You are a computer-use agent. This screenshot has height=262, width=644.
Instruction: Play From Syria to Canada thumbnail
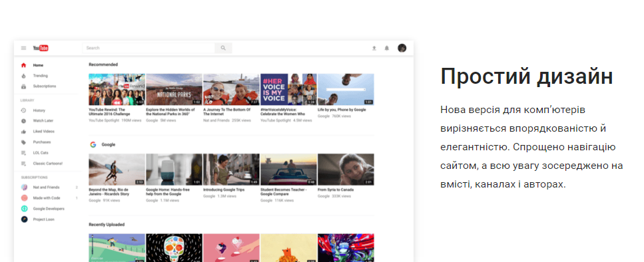point(346,170)
